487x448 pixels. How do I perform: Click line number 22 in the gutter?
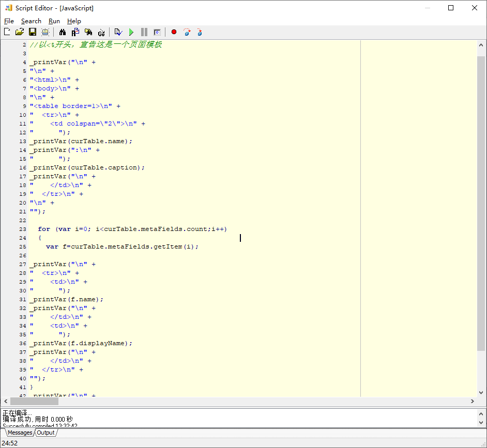pos(23,221)
